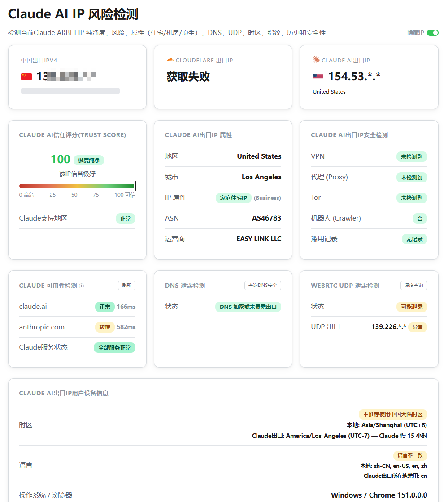
Task: Click the claude.ai 正常 status badge
Action: (x=105, y=307)
